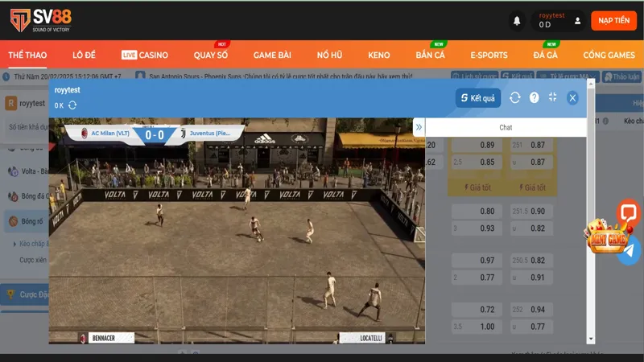The image size is (644, 362).
Task: Select the 3 handicap odds 0.93
Action: point(477,228)
